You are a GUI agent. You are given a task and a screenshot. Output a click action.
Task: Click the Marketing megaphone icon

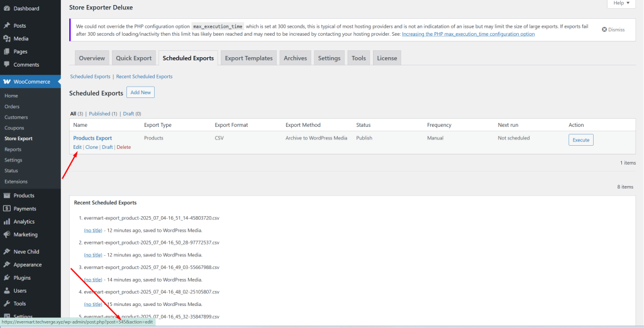click(x=6, y=234)
